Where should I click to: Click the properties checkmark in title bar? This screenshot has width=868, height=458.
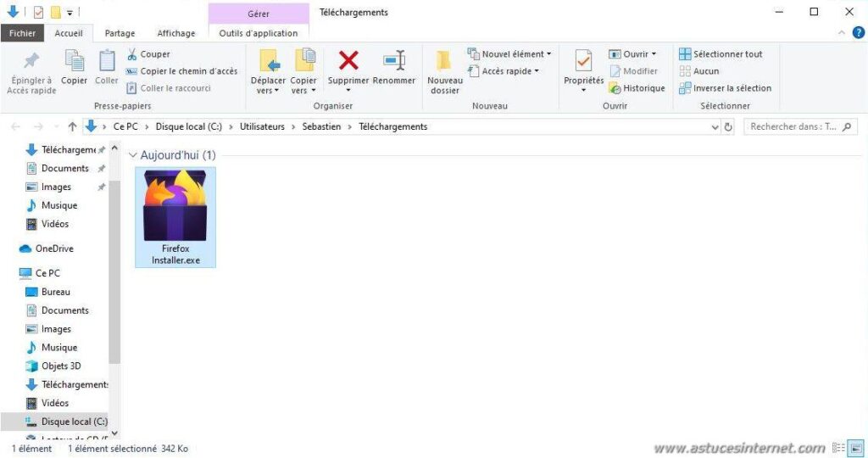(x=38, y=12)
